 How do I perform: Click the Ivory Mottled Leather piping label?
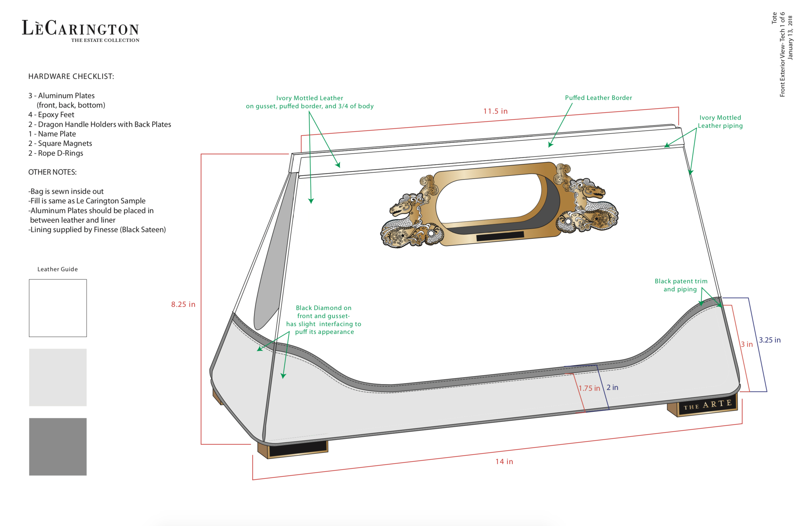(x=720, y=122)
